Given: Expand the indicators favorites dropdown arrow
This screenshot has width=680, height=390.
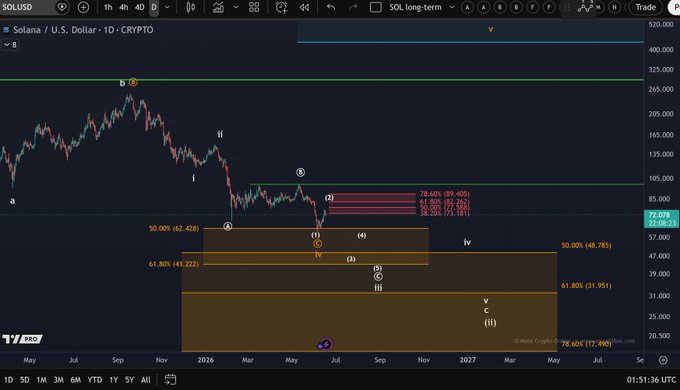Looking at the screenshot, I should click(x=236, y=7).
